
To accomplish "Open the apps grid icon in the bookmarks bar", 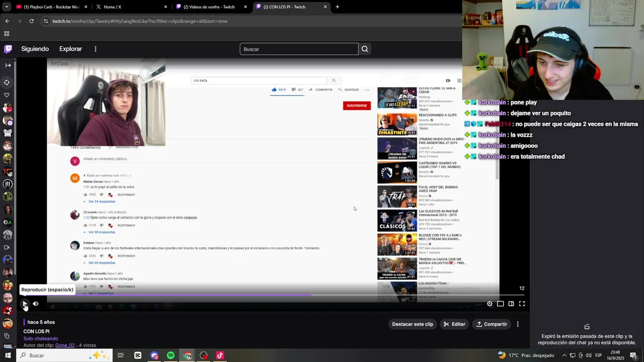I will pyautogui.click(x=7, y=34).
